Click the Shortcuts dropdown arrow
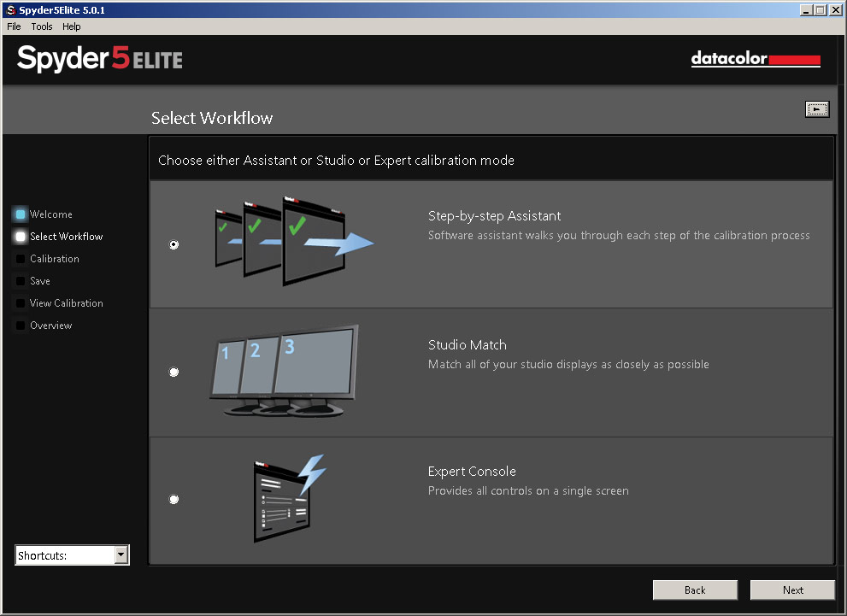Image resolution: width=847 pixels, height=616 pixels. click(121, 554)
